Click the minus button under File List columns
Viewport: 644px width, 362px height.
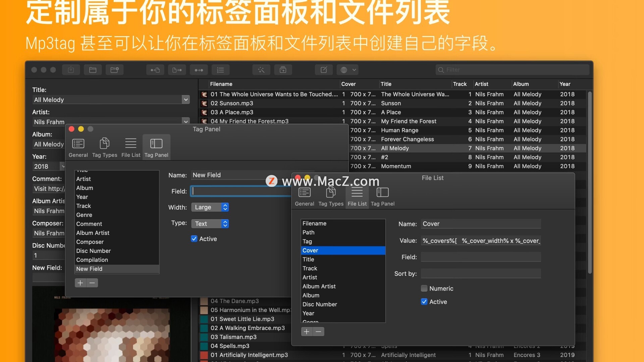coord(319,331)
